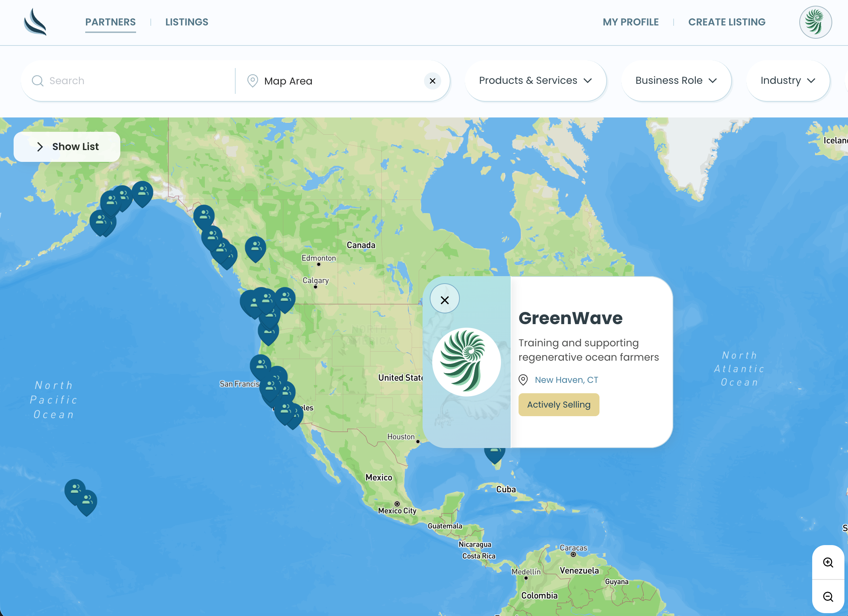Zoom in on the map
848x616 pixels.
click(x=828, y=562)
